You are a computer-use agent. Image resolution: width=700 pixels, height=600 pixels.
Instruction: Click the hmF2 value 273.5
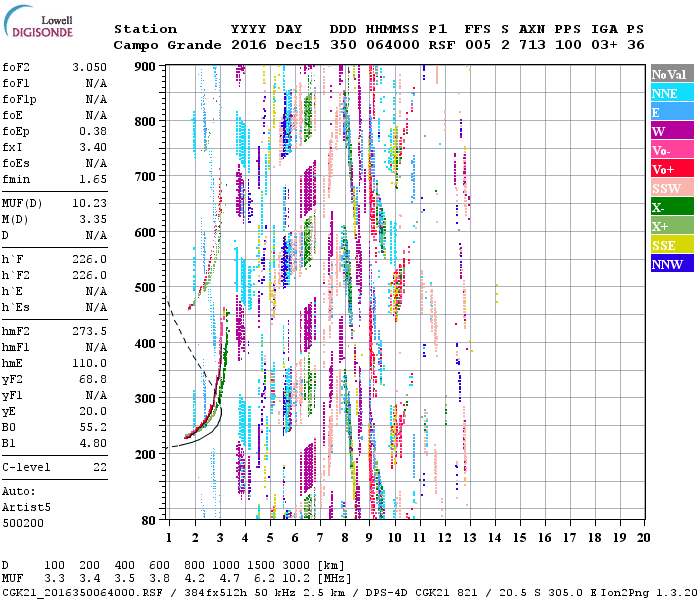(x=89, y=331)
